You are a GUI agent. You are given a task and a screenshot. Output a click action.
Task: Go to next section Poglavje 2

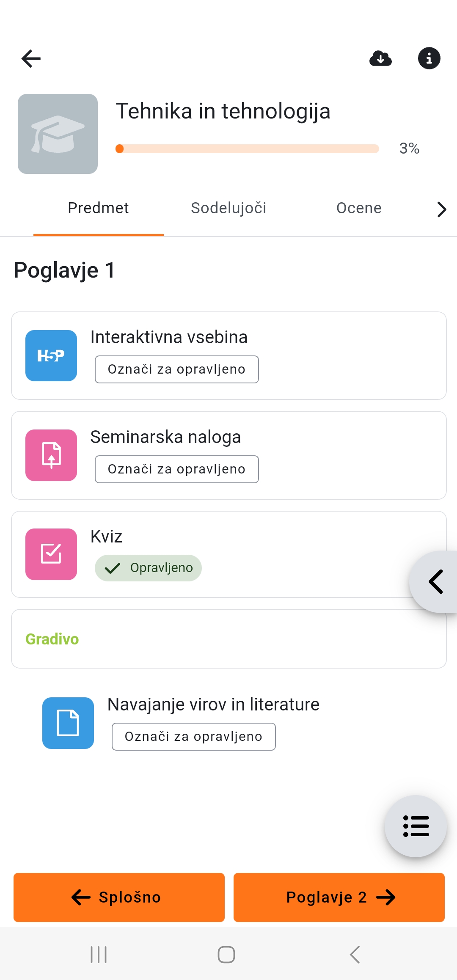coord(339,897)
